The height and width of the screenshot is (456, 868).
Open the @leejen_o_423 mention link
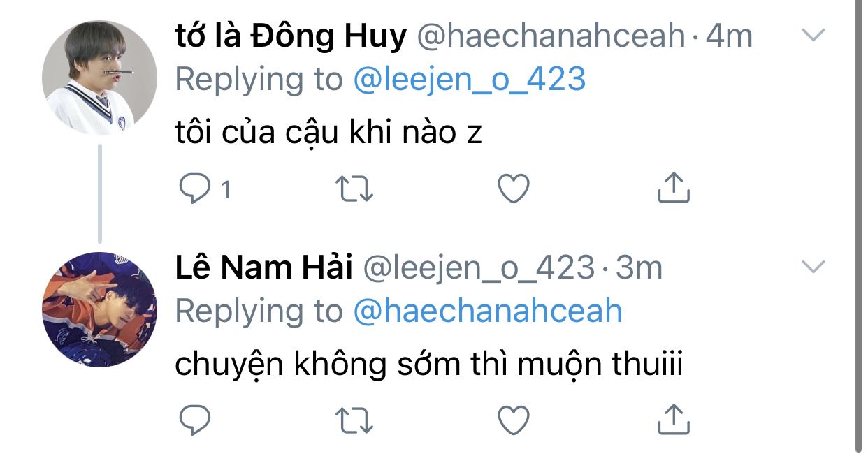(470, 80)
